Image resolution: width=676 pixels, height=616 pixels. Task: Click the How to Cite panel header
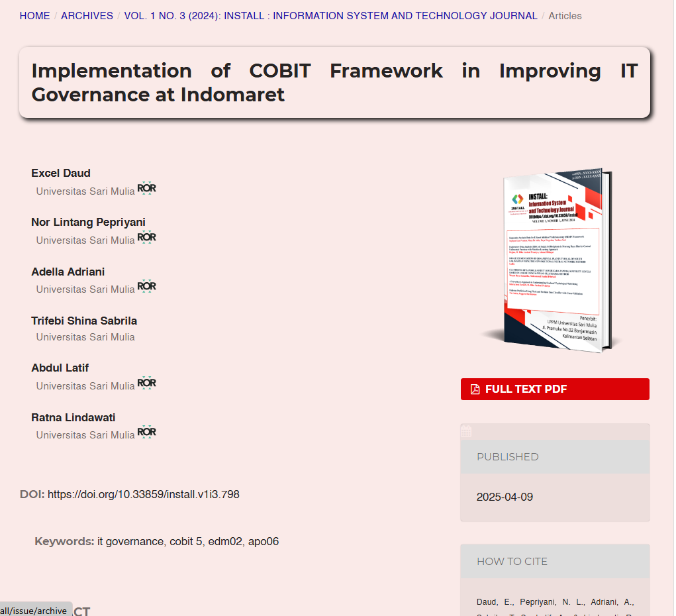pos(512,562)
